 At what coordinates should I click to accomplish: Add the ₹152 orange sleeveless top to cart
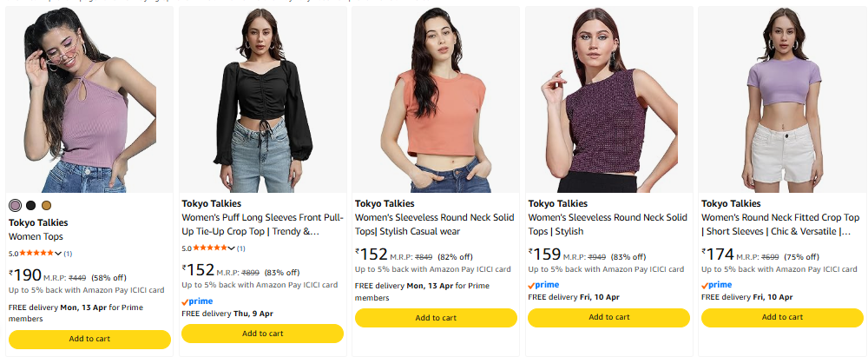coord(436,318)
